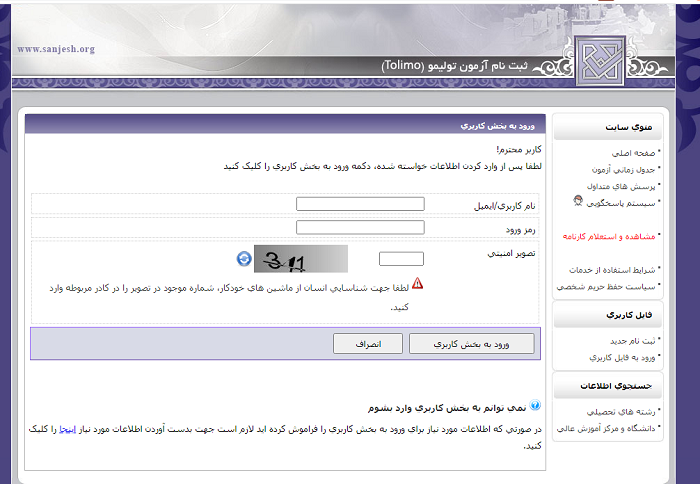Open ثبت نام جدید registration link
700x484 pixels.
[633, 341]
